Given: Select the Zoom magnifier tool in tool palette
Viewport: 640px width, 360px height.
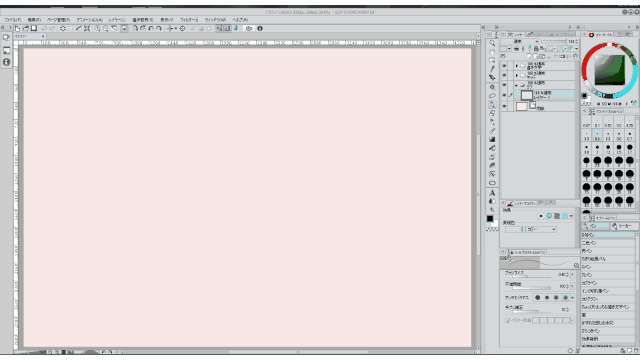Looking at the screenshot, I should coord(492,43).
